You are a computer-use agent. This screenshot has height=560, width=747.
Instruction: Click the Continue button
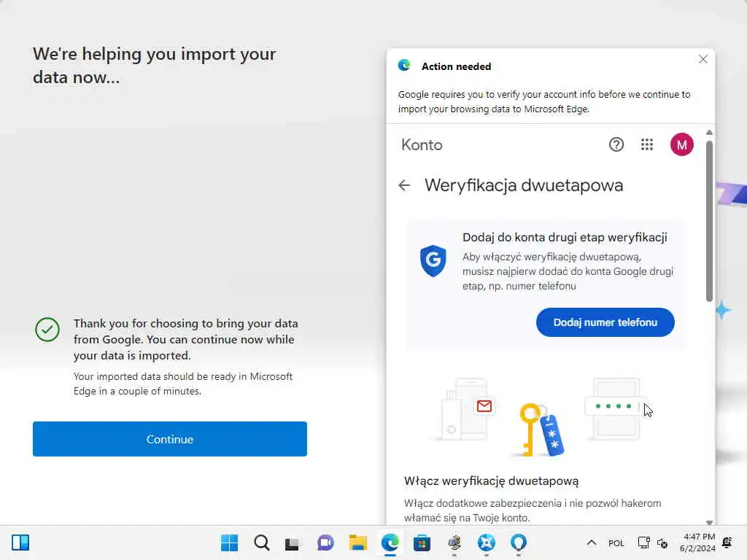pyautogui.click(x=169, y=438)
